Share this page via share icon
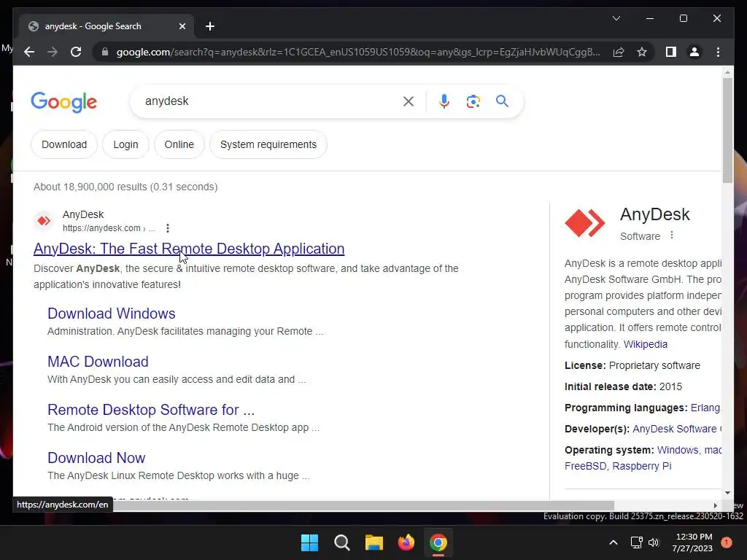This screenshot has height=560, width=747. coord(619,52)
